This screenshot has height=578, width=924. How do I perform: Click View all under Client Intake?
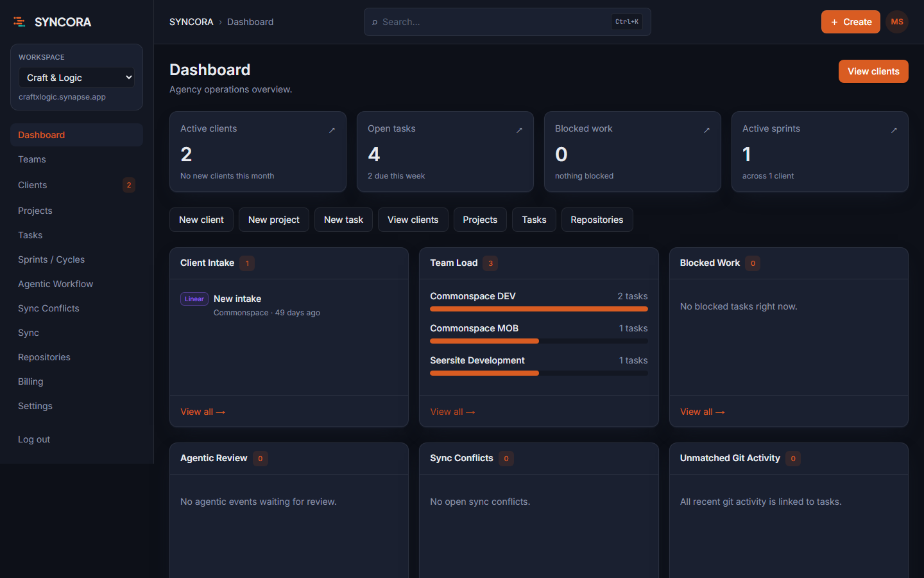pos(203,412)
